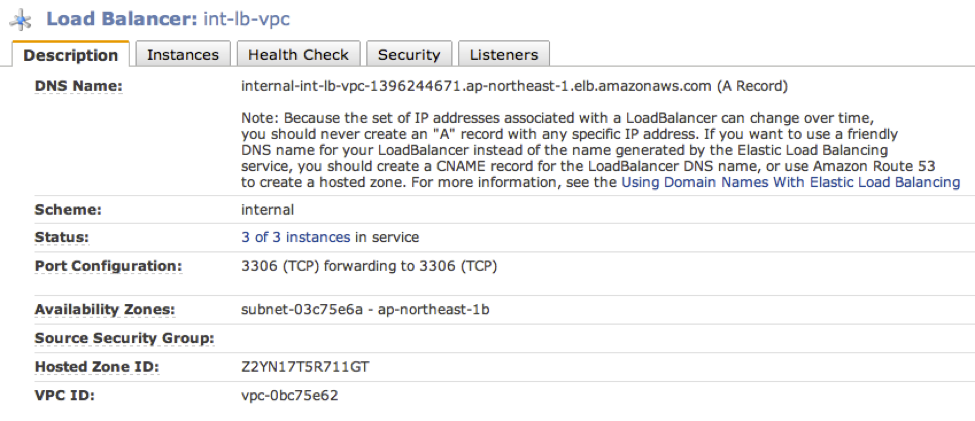This screenshot has width=975, height=421.
Task: Go to the Listeners tab
Action: [504, 55]
